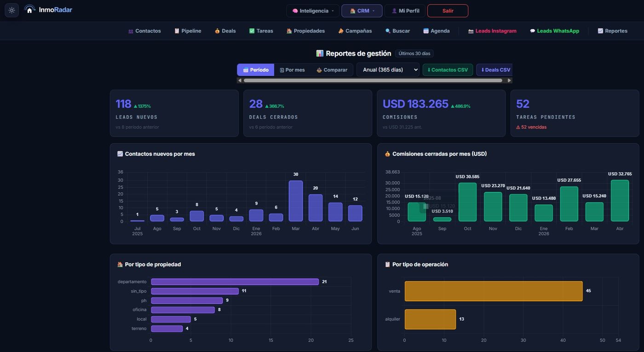Click the magnifier icon on Buscar
Screen dimensions: 644x352
388,31
